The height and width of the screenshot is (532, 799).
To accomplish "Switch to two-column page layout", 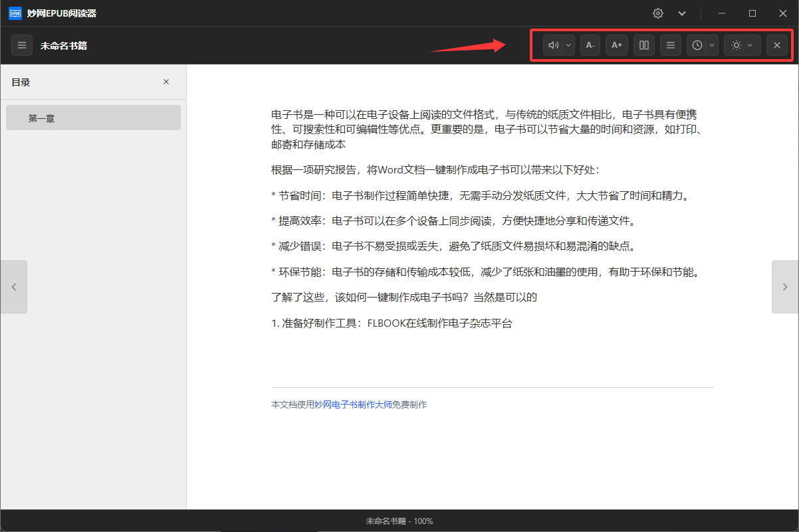I will point(643,45).
